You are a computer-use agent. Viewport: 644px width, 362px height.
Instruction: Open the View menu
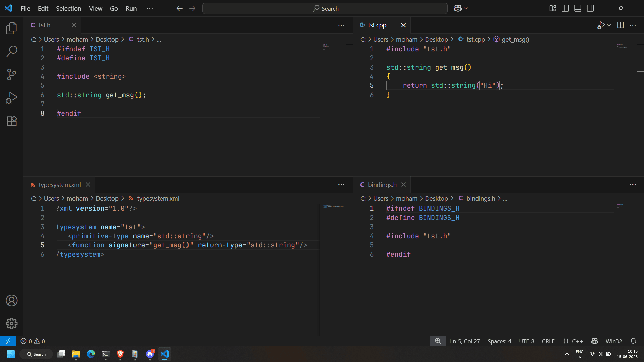point(96,8)
